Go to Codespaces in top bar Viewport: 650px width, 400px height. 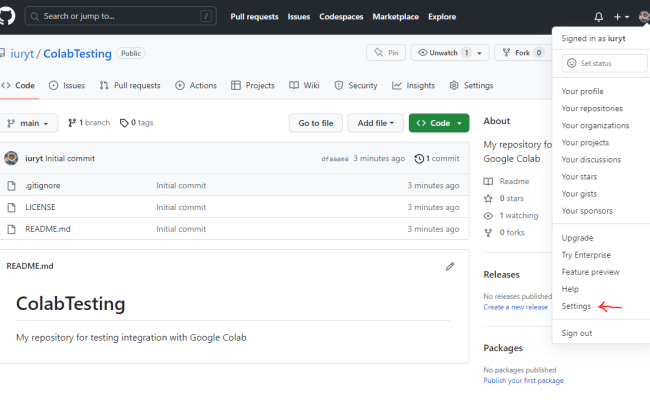pos(341,17)
